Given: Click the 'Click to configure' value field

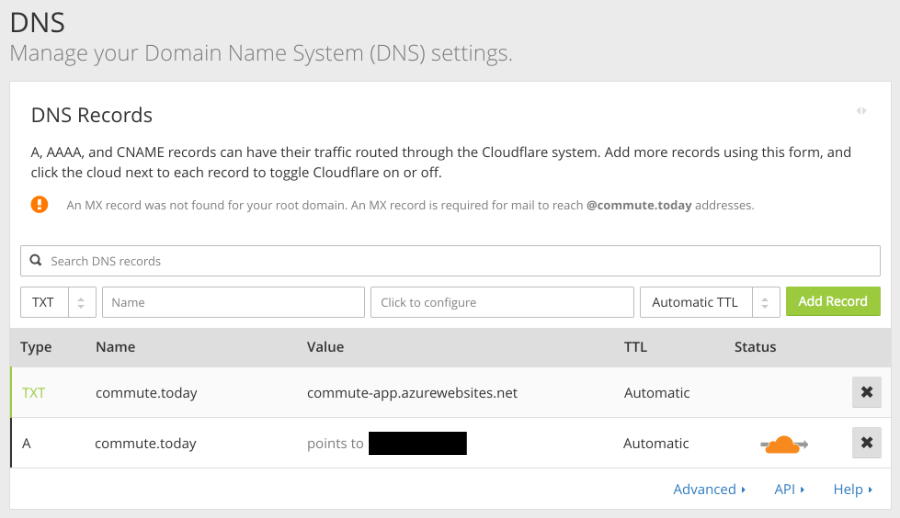Looking at the screenshot, I should tap(502, 302).
